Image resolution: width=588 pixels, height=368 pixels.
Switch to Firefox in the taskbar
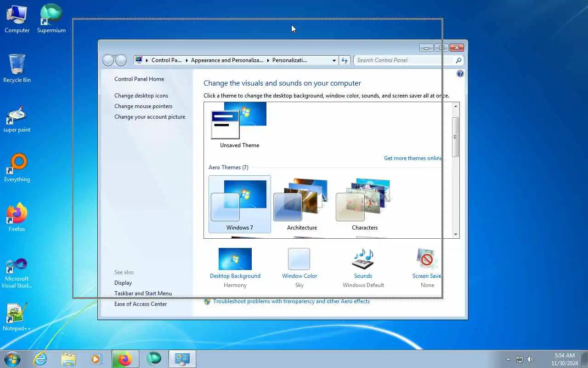(x=125, y=359)
